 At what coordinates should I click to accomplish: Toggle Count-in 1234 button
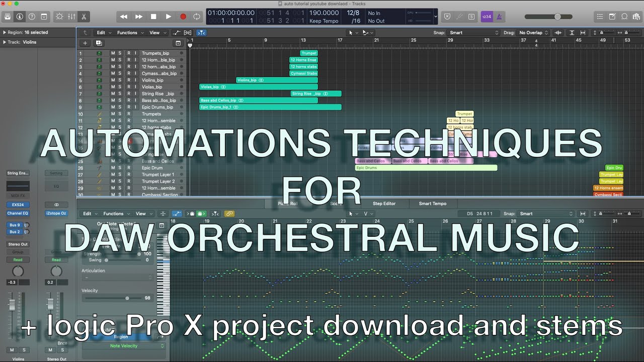487,17
